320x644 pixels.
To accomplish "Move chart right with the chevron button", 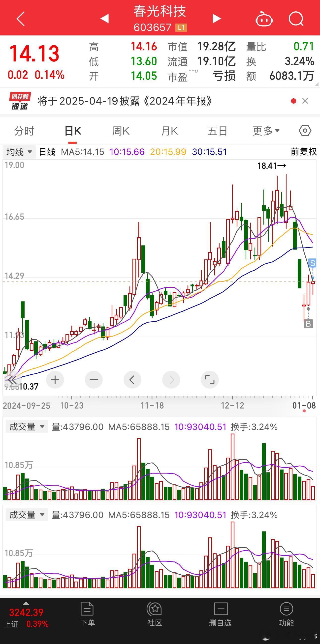I will click(171, 380).
